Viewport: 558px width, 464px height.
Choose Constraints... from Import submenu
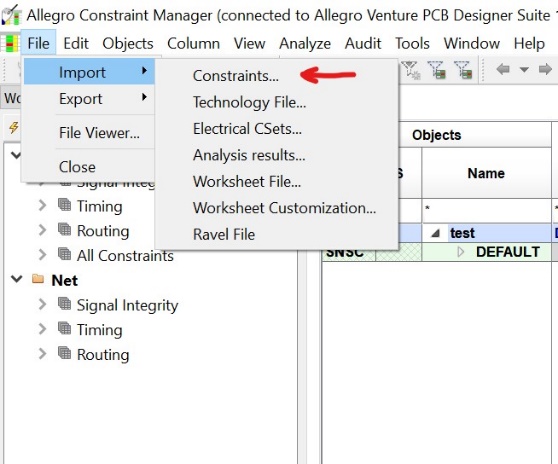click(236, 76)
